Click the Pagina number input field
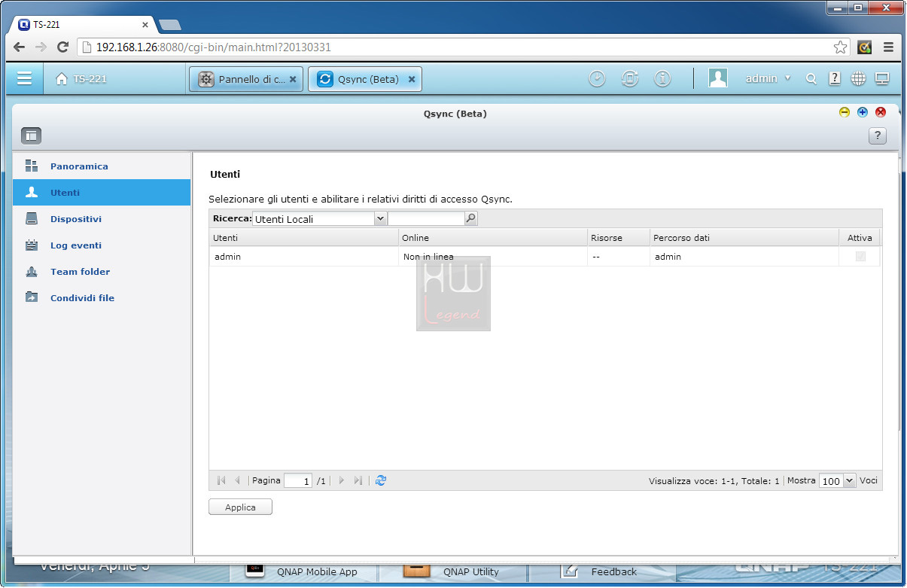The image size is (907, 588). [298, 481]
